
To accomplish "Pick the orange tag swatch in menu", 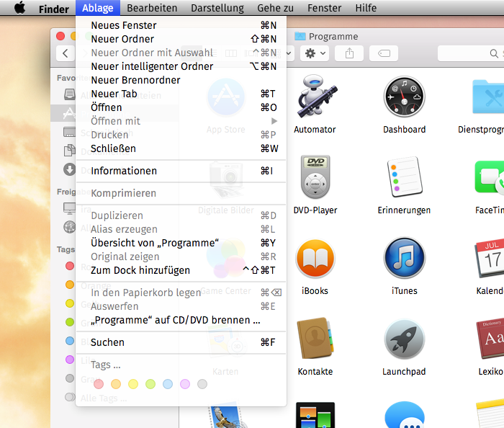I will point(116,383).
